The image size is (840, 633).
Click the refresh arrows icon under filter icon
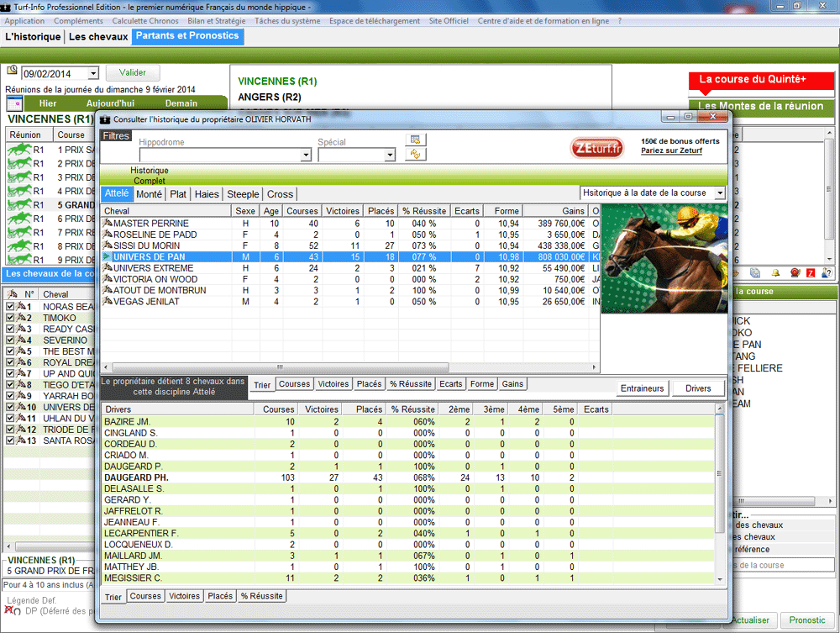[415, 155]
